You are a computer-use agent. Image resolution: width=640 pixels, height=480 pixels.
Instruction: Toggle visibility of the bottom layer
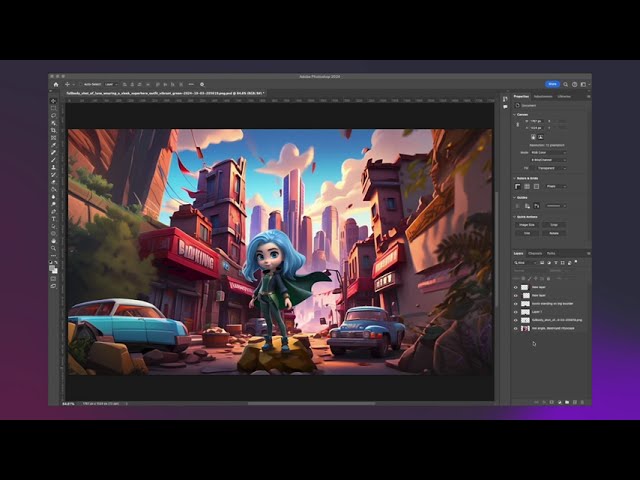516,328
